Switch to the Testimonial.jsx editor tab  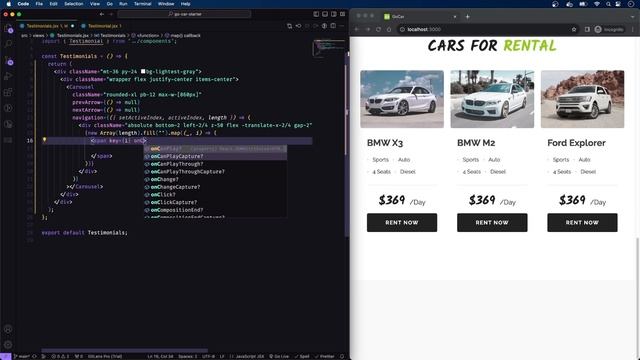tap(102, 26)
